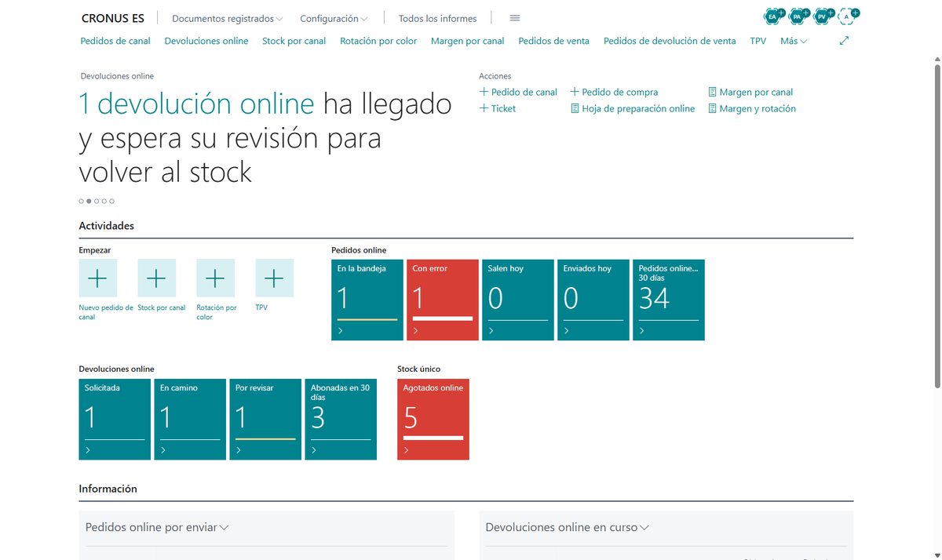Open the Salen hoy tile

click(518, 300)
